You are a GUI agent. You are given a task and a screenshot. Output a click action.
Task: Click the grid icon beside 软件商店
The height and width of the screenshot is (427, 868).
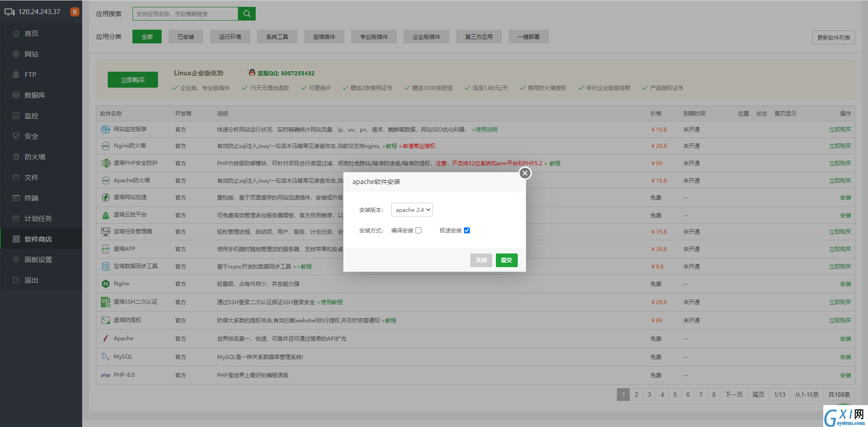(x=16, y=239)
